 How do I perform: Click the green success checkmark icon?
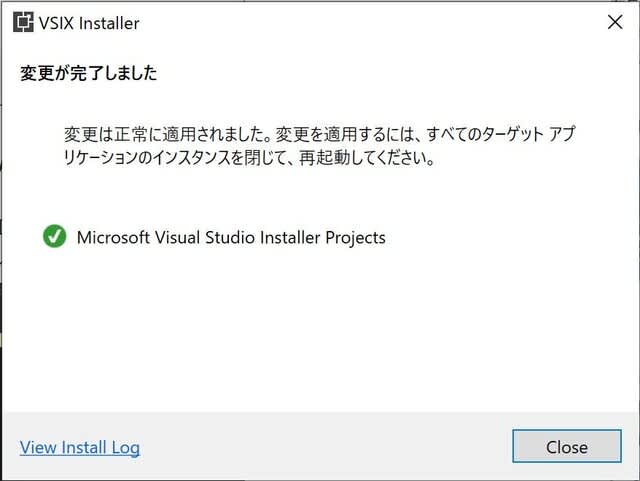click(x=54, y=237)
